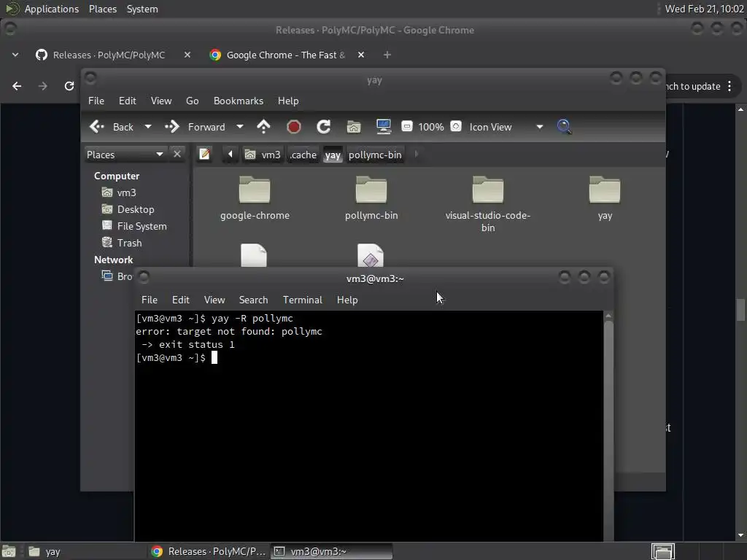Select the google-chrome folder icon

tap(255, 190)
